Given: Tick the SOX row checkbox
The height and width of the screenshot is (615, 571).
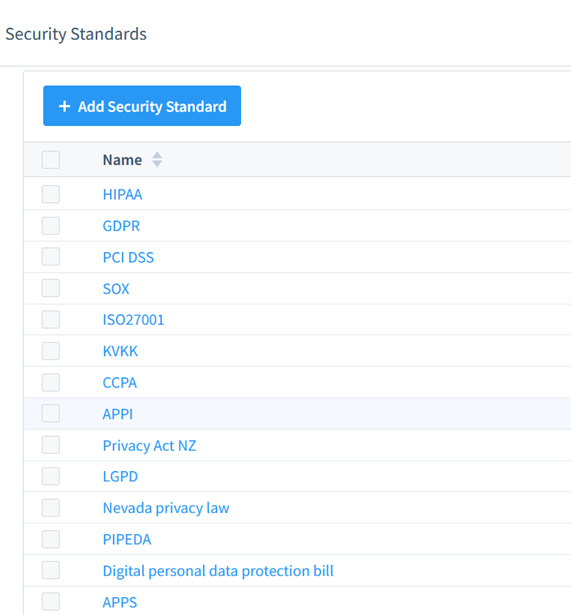Looking at the screenshot, I should [51, 288].
